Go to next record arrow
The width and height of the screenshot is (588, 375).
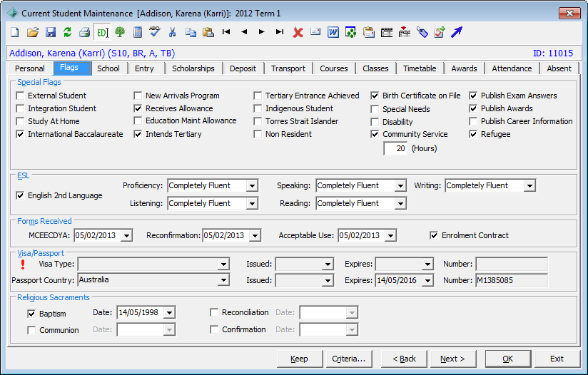(x=261, y=32)
